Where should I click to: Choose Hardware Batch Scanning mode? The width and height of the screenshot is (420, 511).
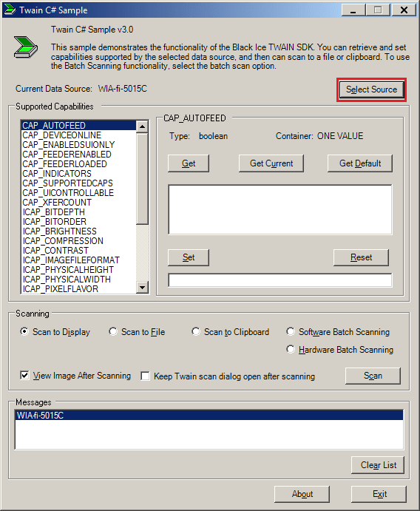291,349
